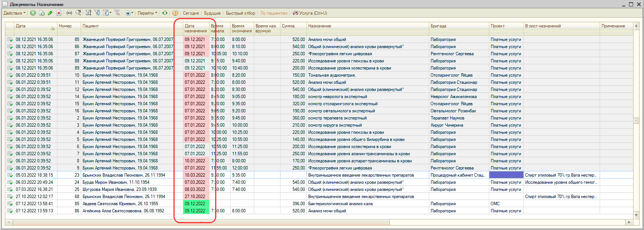
Task: Click the Copy document icon
Action: click(x=42, y=13)
